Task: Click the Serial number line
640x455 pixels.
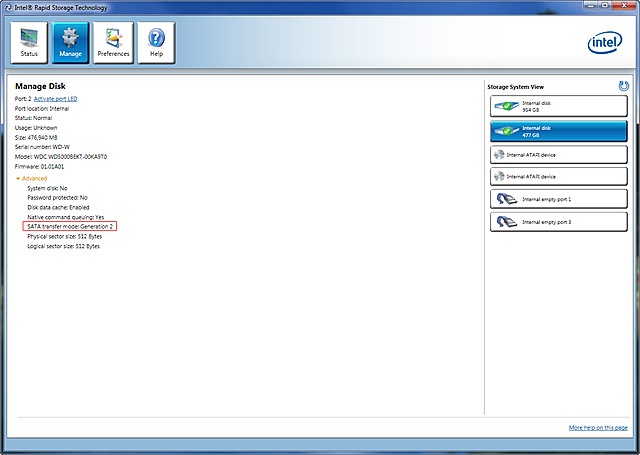Action: pyautogui.click(x=42, y=147)
